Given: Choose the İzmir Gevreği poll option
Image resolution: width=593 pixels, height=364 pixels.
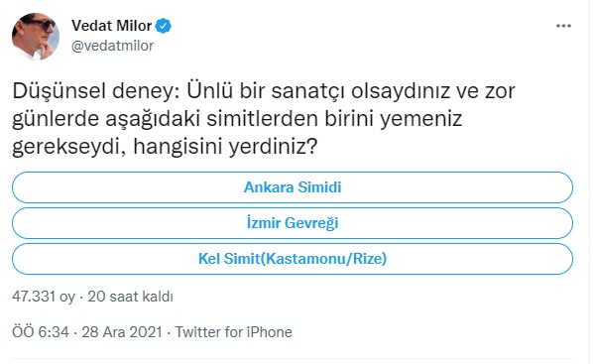Looking at the screenshot, I should coord(293,223).
